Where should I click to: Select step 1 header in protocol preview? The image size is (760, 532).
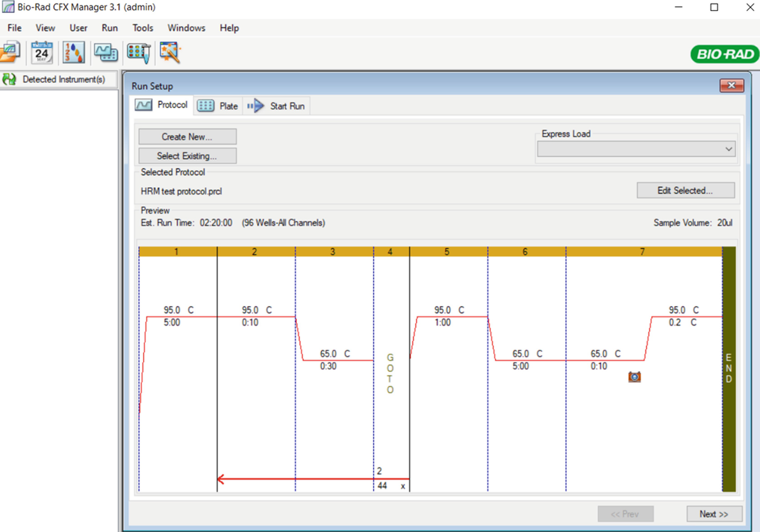point(178,251)
